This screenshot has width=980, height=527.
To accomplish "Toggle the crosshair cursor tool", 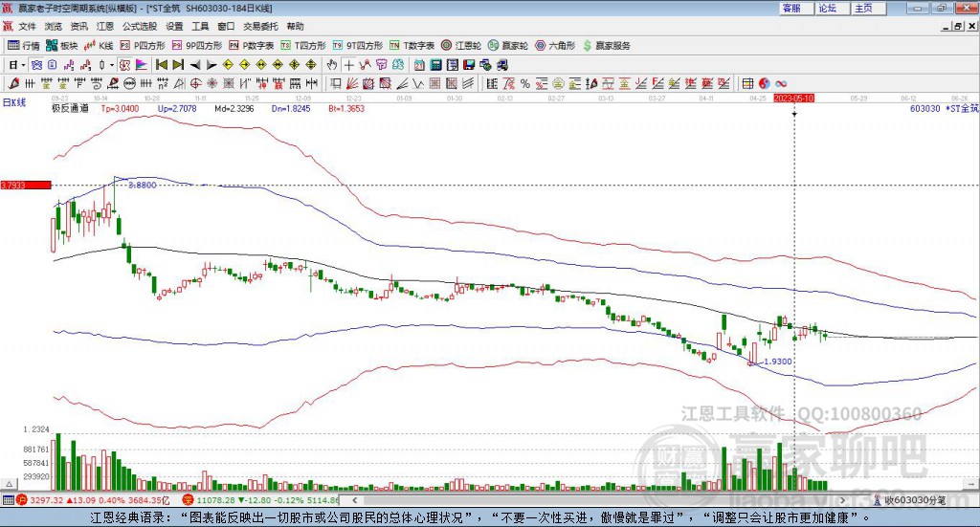I will click(x=349, y=65).
